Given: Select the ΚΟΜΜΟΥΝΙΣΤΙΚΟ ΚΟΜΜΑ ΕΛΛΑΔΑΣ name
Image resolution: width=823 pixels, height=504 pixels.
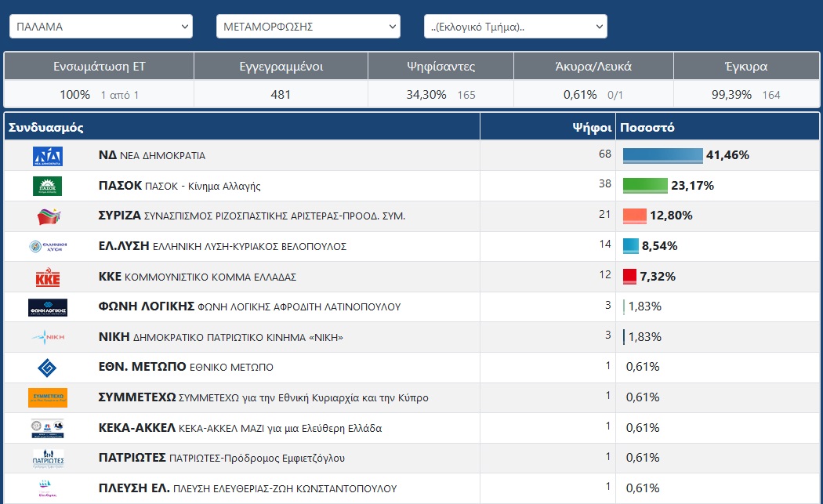Looking at the screenshot, I should [210, 277].
